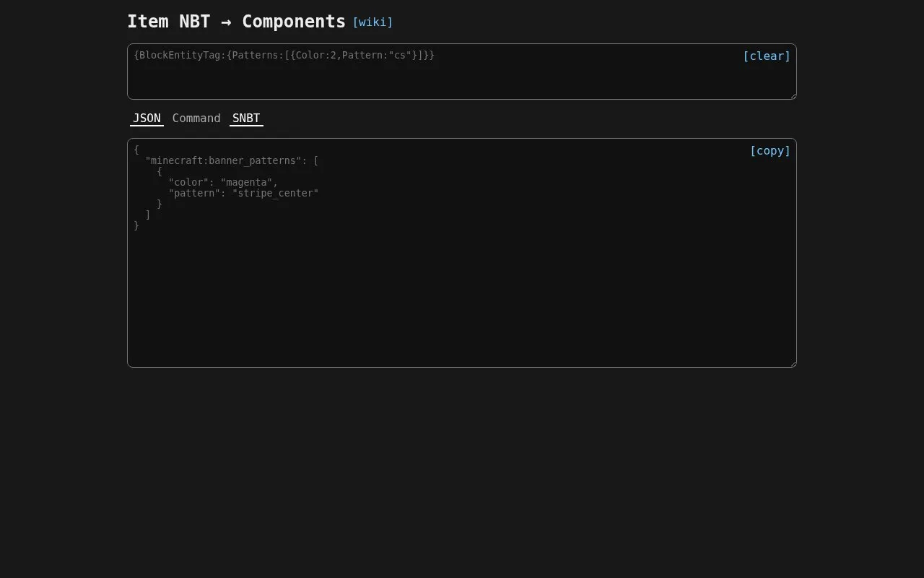
Task: Click the [copy] button
Action: pyautogui.click(x=770, y=151)
